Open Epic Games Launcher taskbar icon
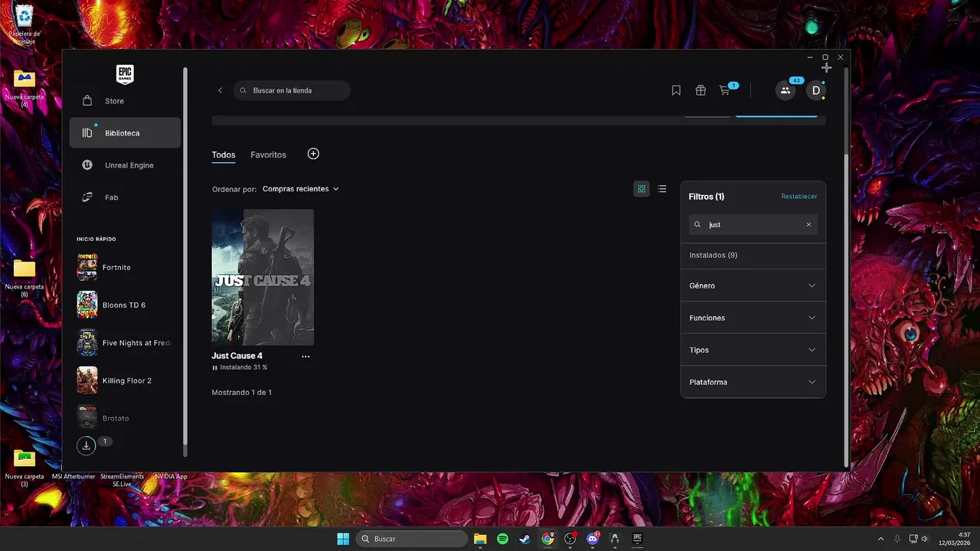Image resolution: width=980 pixels, height=551 pixels. tap(637, 539)
